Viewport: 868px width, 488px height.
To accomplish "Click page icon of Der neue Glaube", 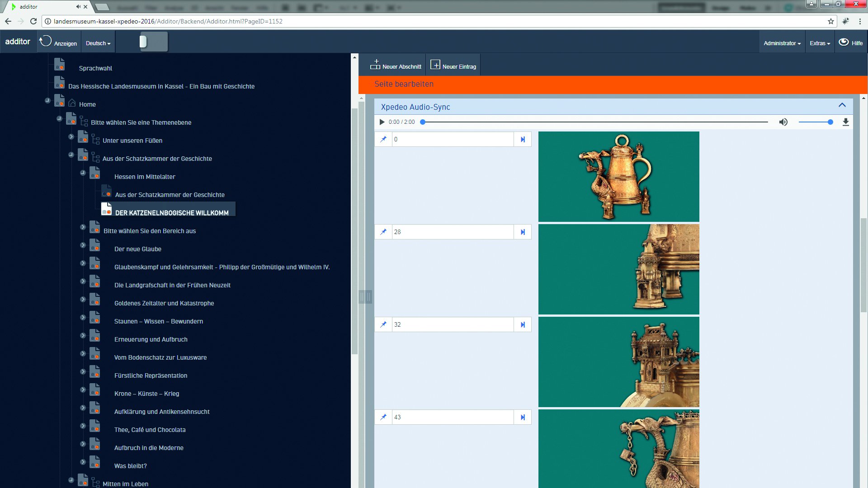I will click(x=94, y=245).
